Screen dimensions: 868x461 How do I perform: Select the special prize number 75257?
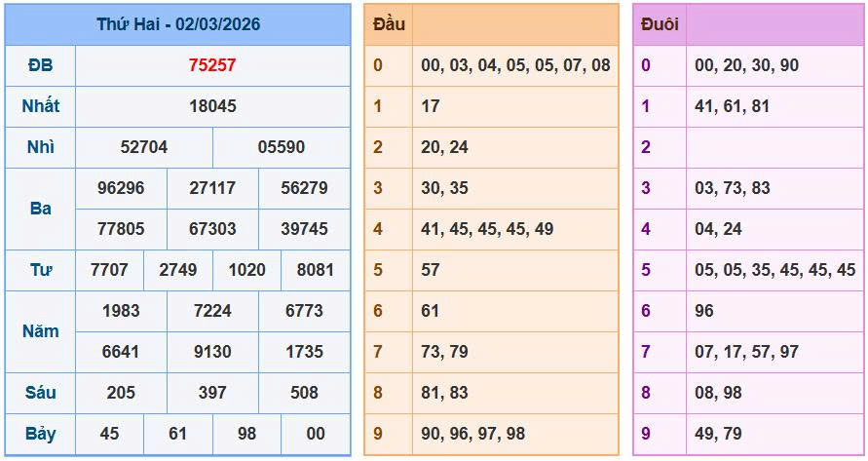(x=212, y=65)
